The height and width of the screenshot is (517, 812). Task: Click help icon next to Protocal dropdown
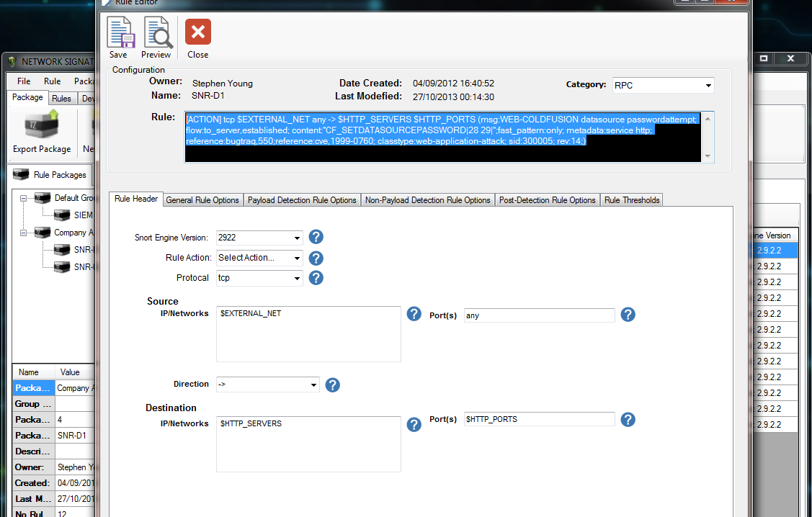point(316,278)
